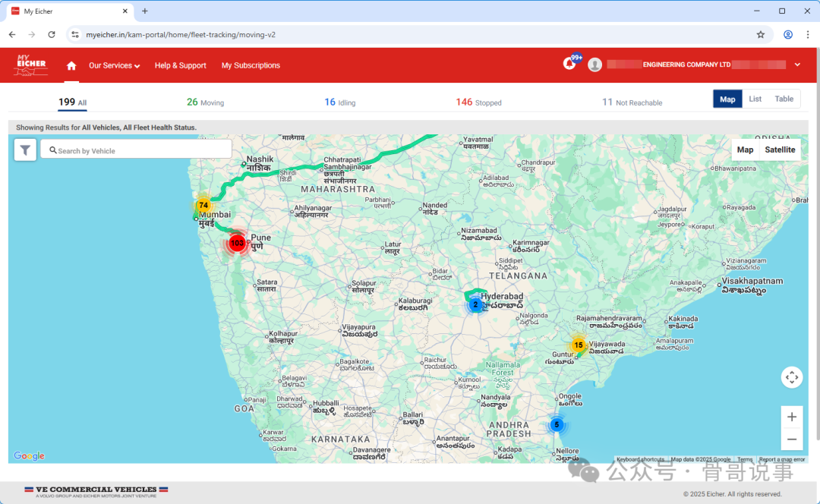
Task: Switch the map to Satellite imagery
Action: [780, 150]
